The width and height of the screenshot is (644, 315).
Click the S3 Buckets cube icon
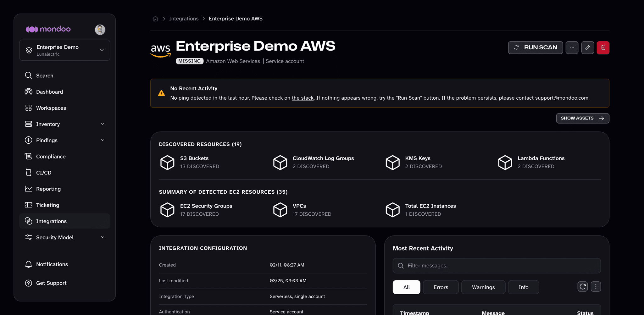167,163
